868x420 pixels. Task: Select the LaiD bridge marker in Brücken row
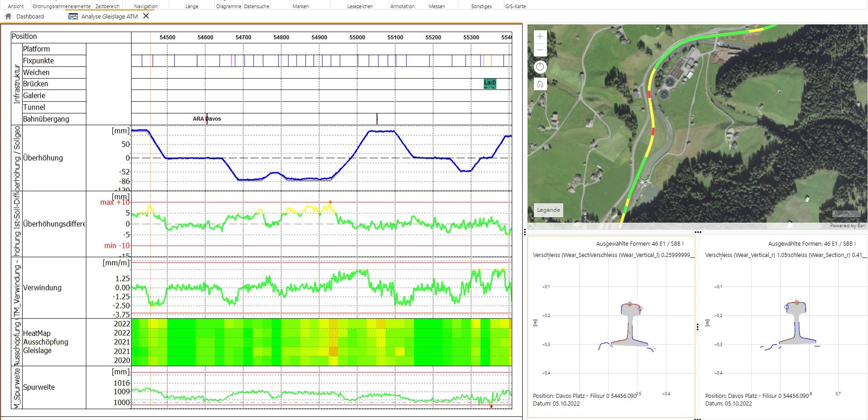(490, 84)
